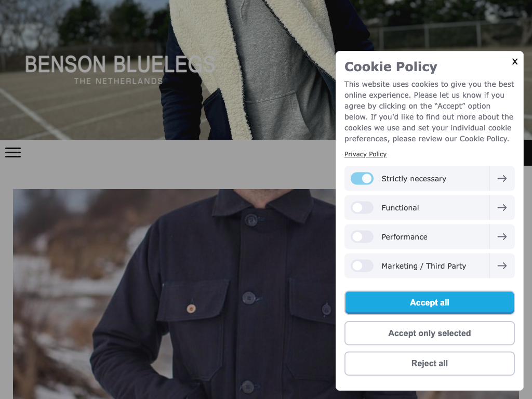532x399 pixels.
Task: Open the hamburger navigation menu
Action: tap(13, 152)
